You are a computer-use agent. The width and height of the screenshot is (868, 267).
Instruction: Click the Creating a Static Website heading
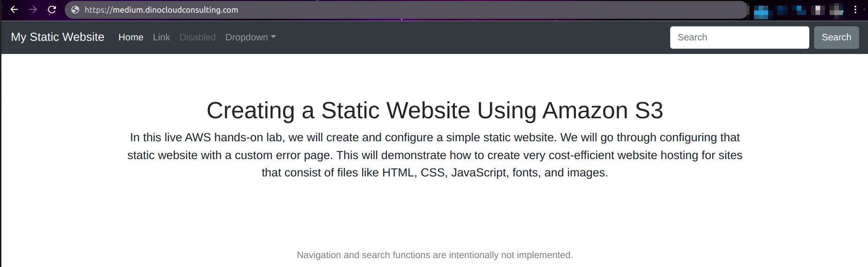pyautogui.click(x=435, y=110)
